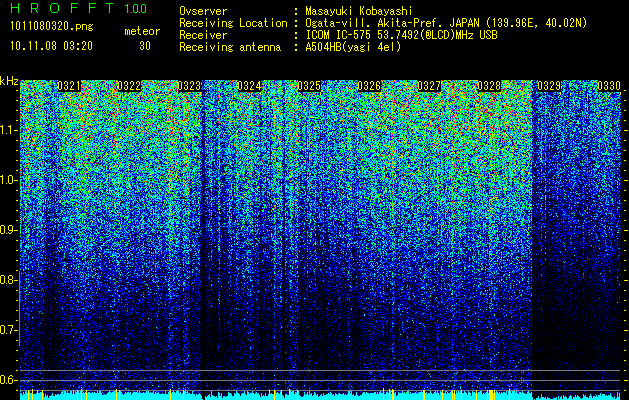Click the 0.8 frequency axis label
The width and height of the screenshot is (629, 400).
point(9,280)
